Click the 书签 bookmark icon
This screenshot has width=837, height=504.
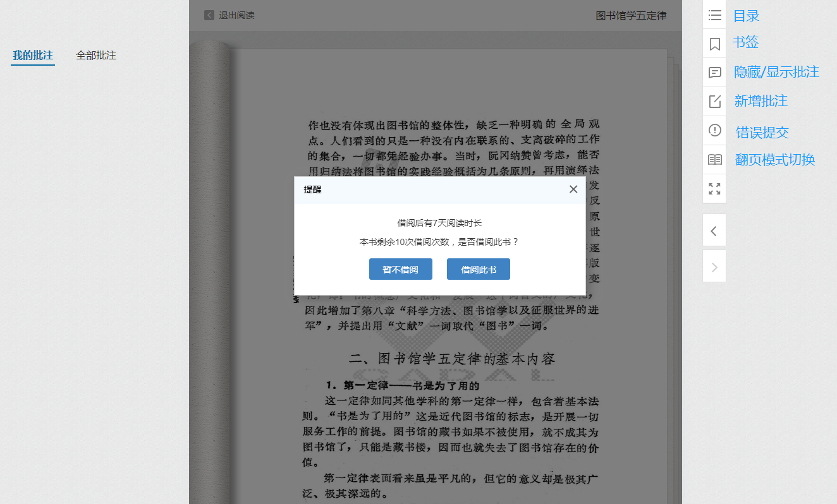pos(714,44)
